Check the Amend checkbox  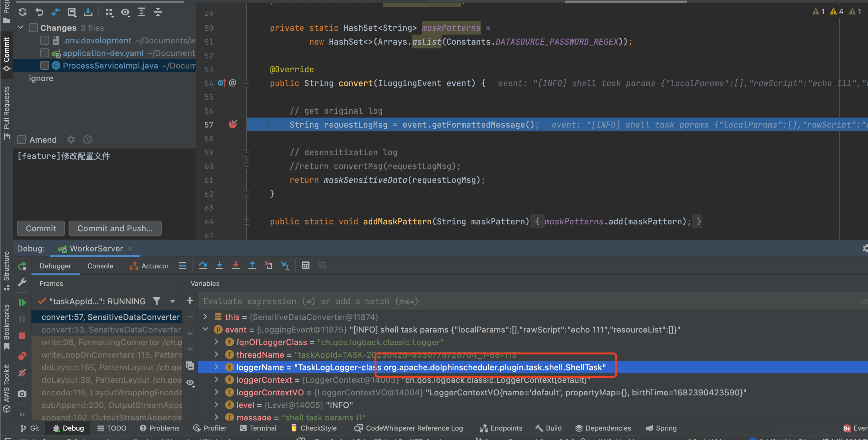coord(22,139)
